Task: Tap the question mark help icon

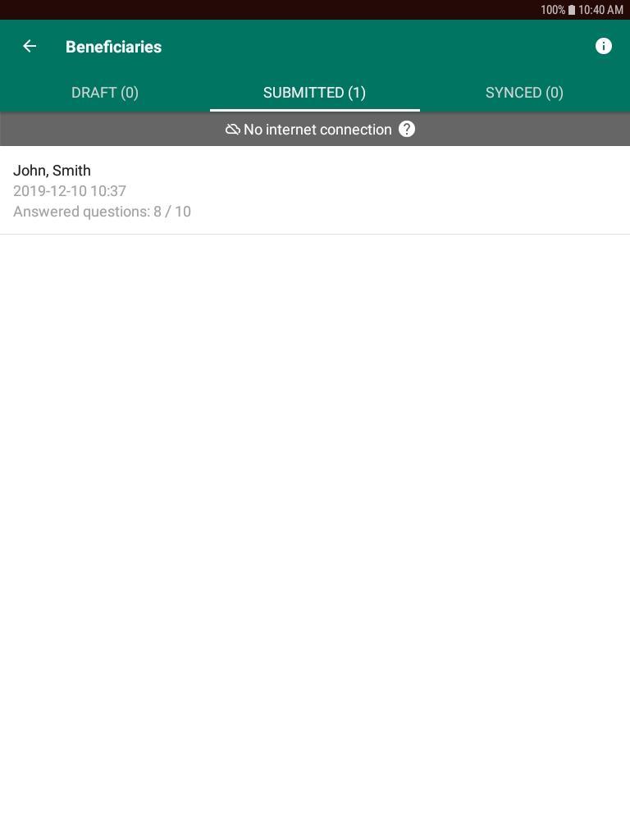Action: (x=407, y=129)
